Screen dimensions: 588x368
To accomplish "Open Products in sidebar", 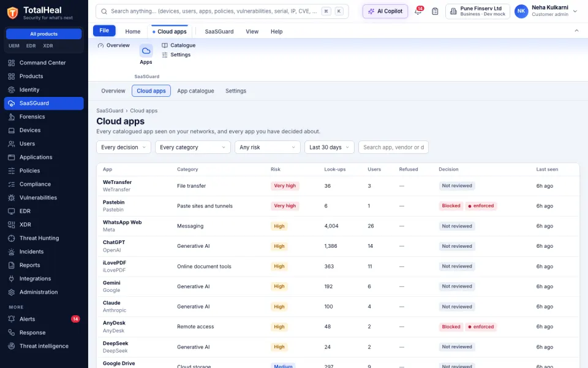I will pyautogui.click(x=44, y=76).
